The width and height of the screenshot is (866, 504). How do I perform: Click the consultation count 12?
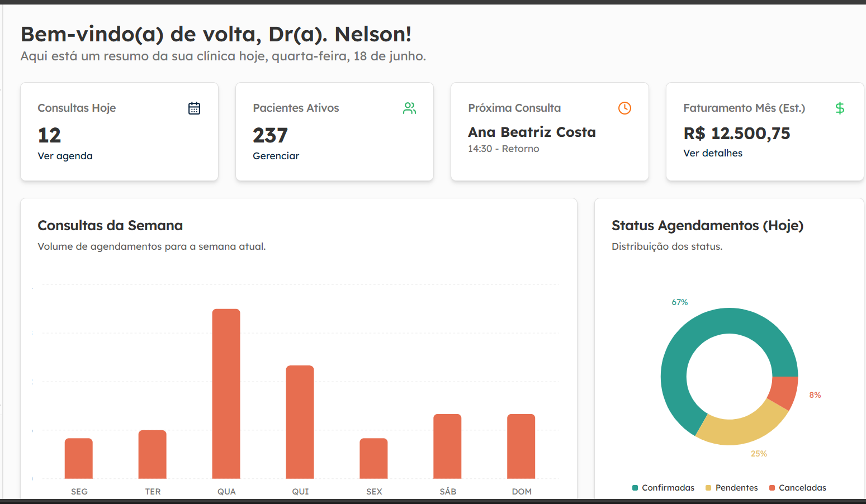49,135
